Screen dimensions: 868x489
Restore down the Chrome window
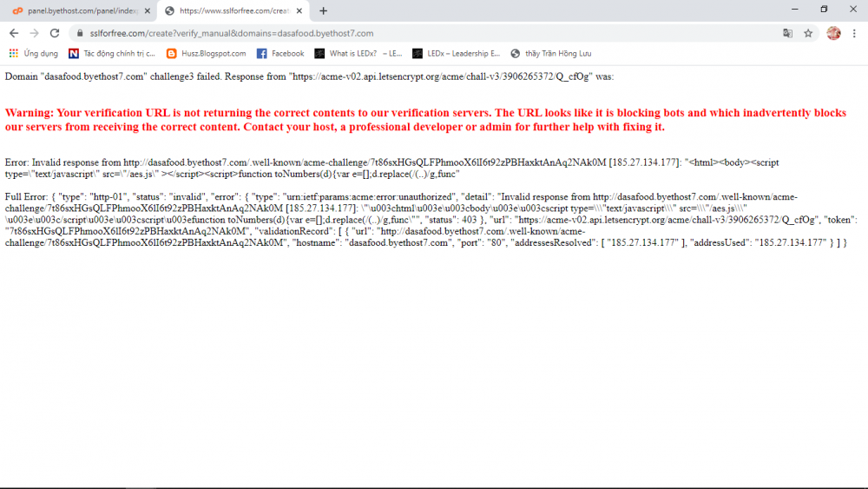click(824, 9)
